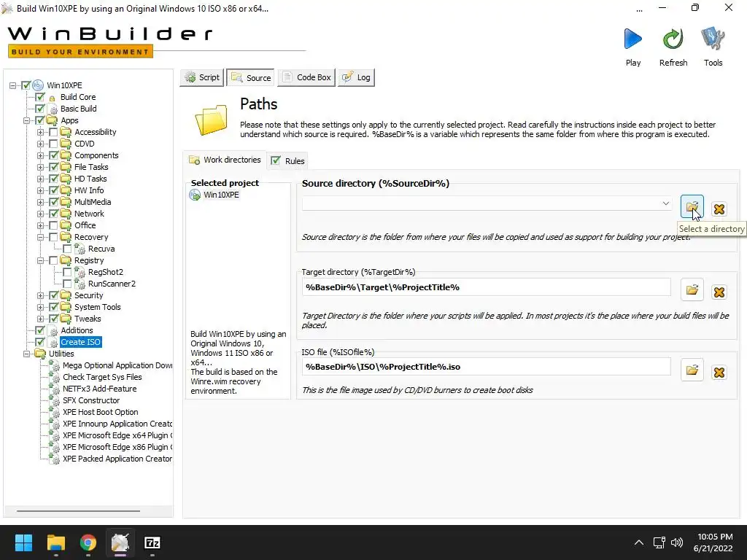Expand the Accessibility node
This screenshot has width=747, height=560.
(41, 133)
